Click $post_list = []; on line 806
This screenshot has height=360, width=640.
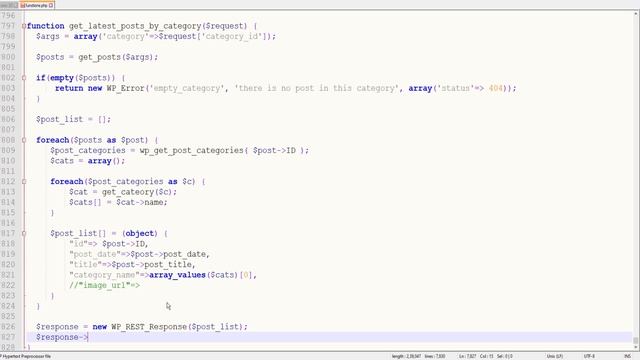(x=73, y=119)
